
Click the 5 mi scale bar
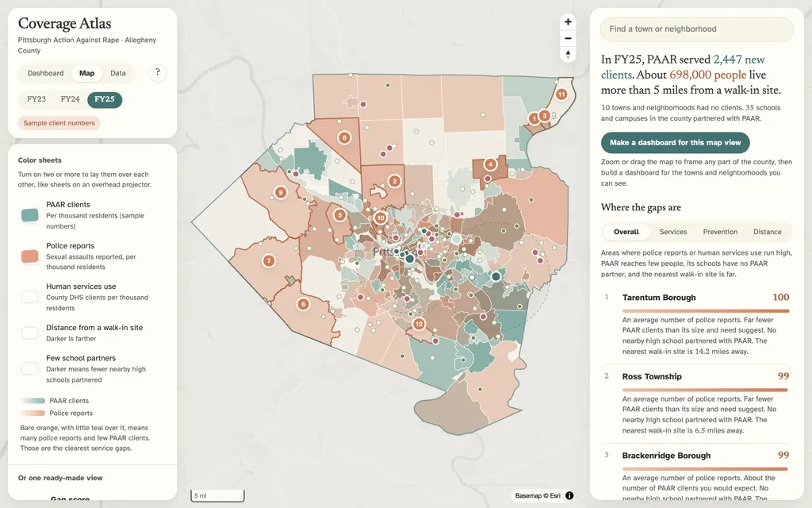[x=217, y=495]
